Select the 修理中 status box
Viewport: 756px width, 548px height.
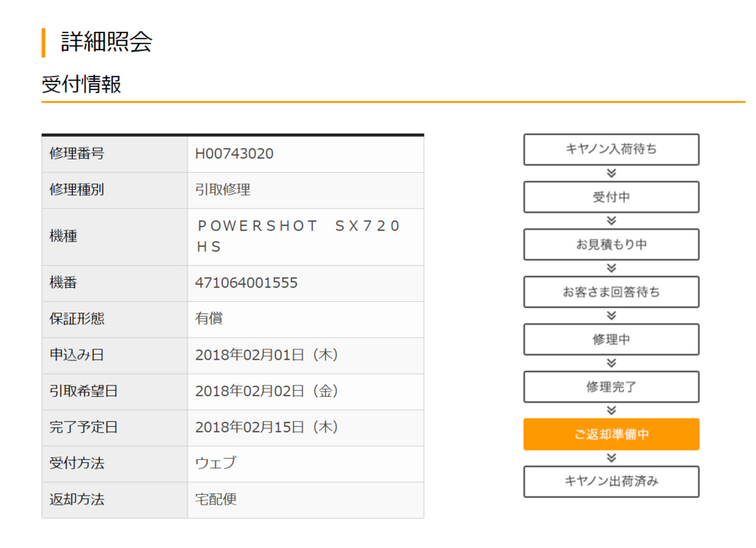(611, 339)
